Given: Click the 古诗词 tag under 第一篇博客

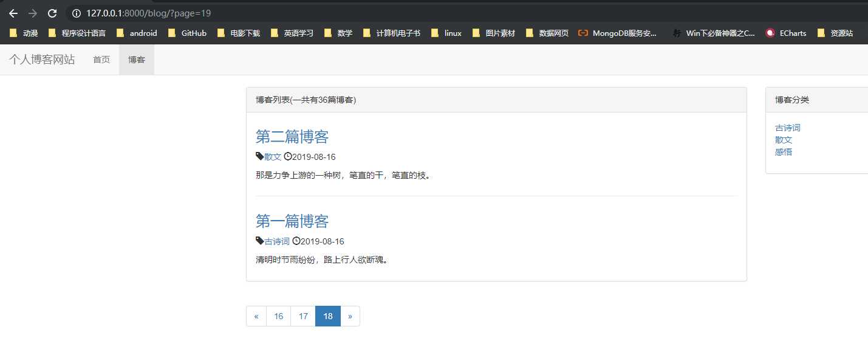Looking at the screenshot, I should tap(277, 241).
